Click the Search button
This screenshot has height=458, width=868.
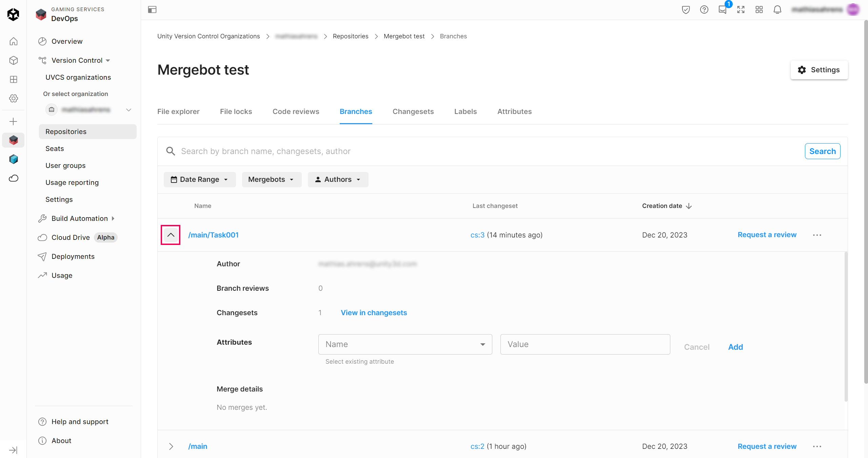coord(822,151)
